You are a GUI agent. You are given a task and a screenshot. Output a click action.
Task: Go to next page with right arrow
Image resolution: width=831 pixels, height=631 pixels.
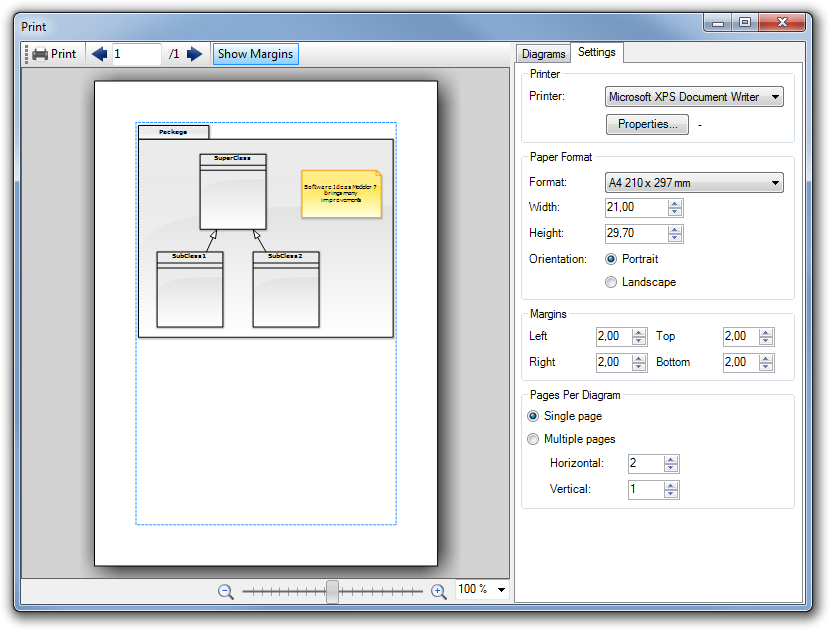195,54
